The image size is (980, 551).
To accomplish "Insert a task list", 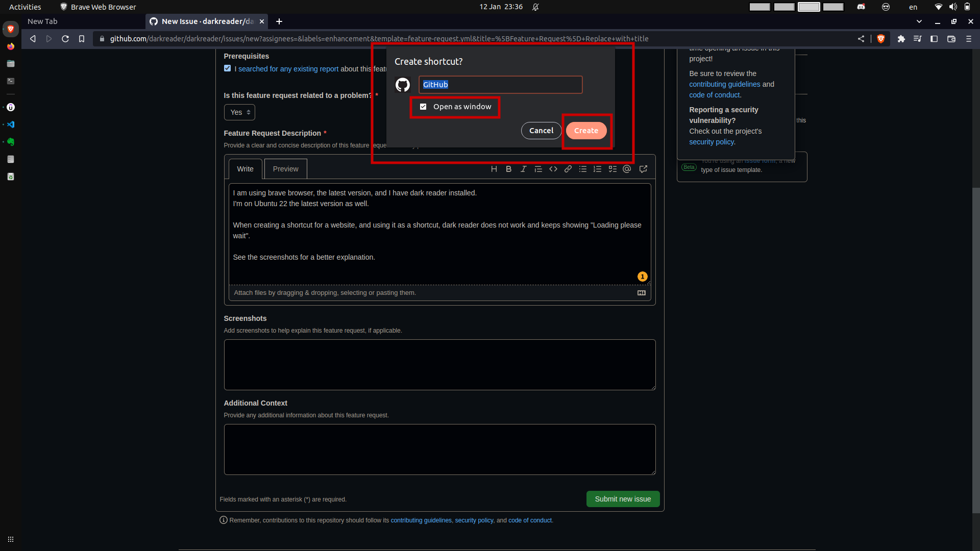I will 612,169.
